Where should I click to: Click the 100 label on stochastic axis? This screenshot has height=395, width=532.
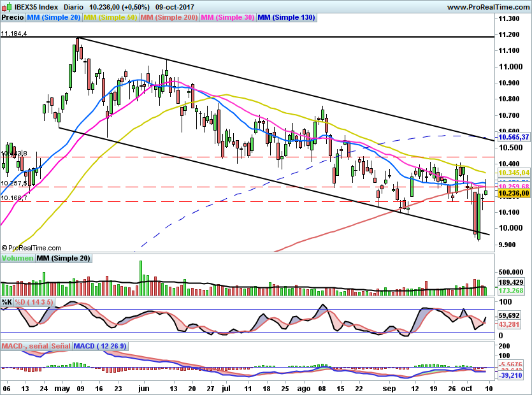point(505,302)
